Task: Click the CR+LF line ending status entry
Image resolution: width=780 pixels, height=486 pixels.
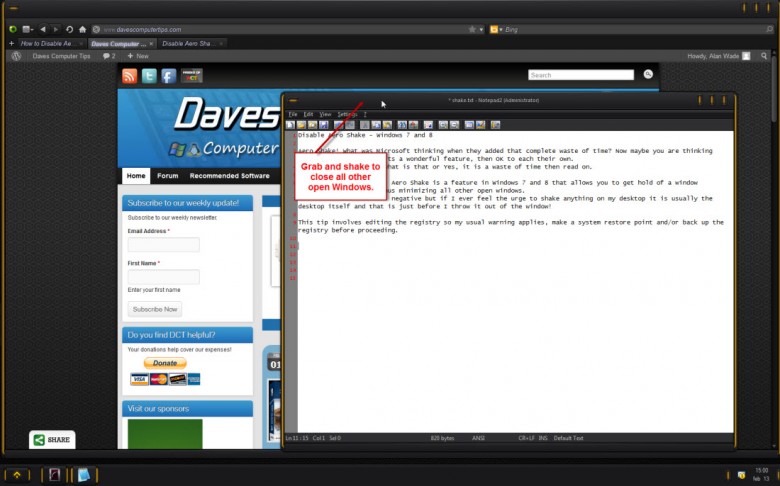Action: pos(527,438)
